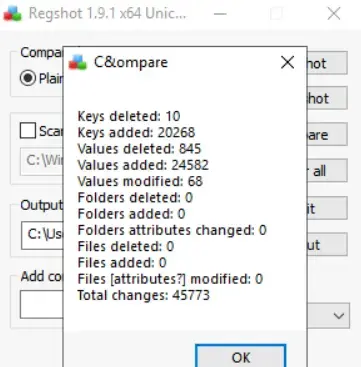Image resolution: width=361 pixels, height=367 pixels.
Task: Click the Total changes: 45773 line
Action: click(144, 295)
